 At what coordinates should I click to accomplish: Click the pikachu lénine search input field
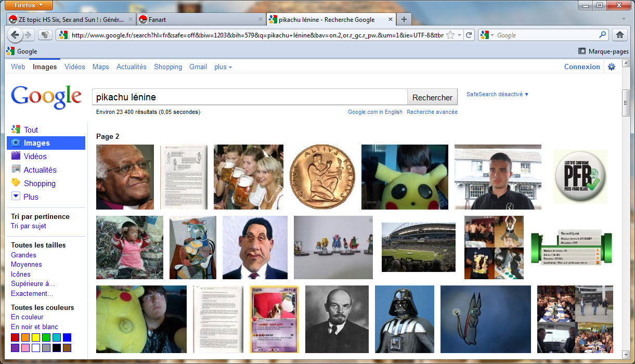[x=250, y=97]
